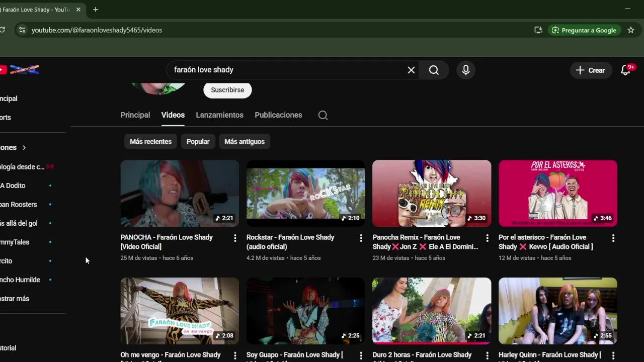Click Duro 2 horas video title

(x=422, y=356)
